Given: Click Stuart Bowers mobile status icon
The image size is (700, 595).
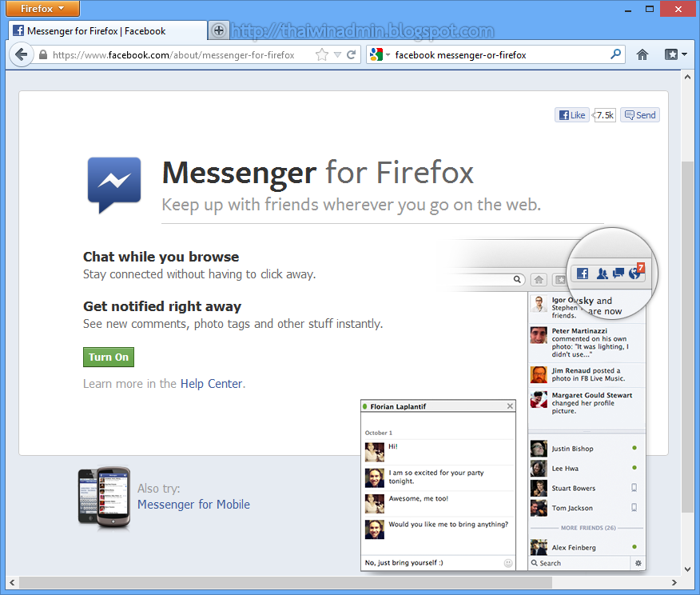Looking at the screenshot, I should [x=634, y=488].
